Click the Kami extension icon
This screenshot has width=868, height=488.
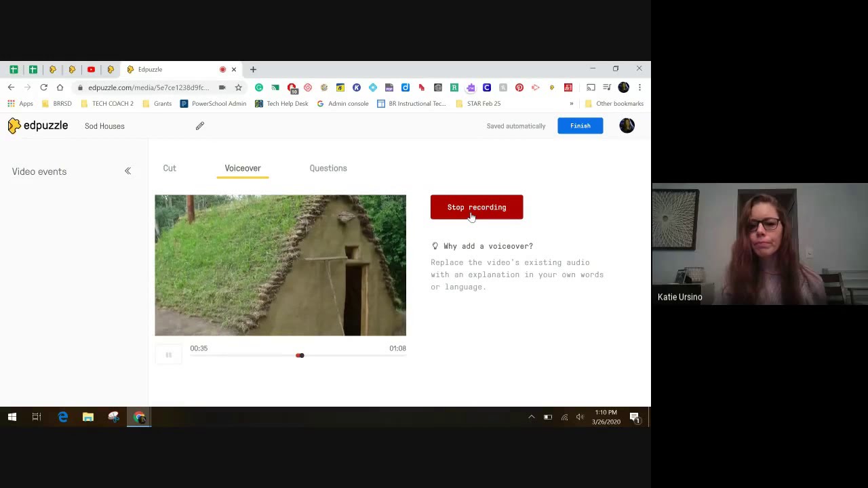click(357, 87)
